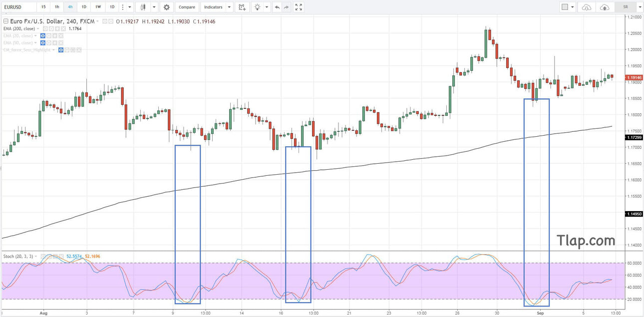Click the 1.14950 price axis label

click(x=634, y=214)
